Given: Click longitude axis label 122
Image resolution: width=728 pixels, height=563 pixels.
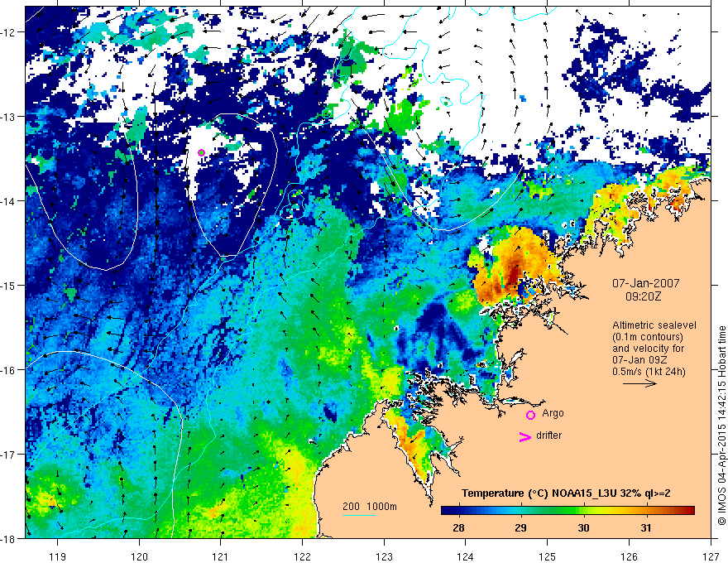Looking at the screenshot, I should [x=302, y=556].
